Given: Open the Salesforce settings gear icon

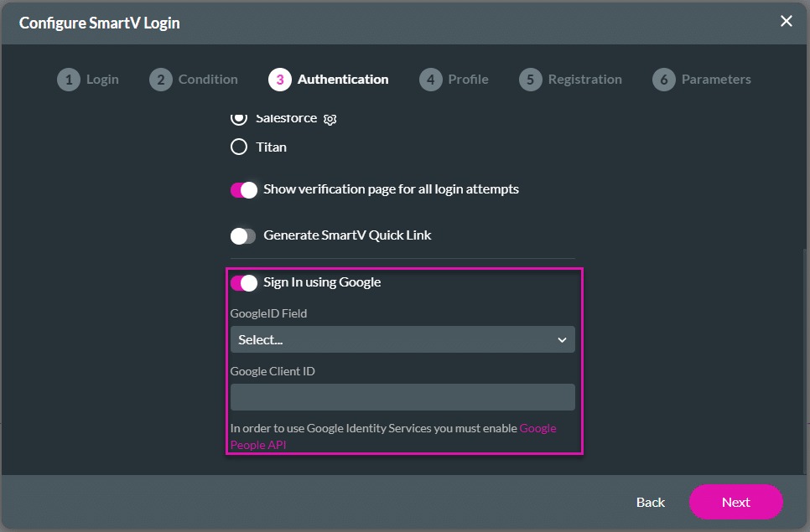Looking at the screenshot, I should click(330, 120).
